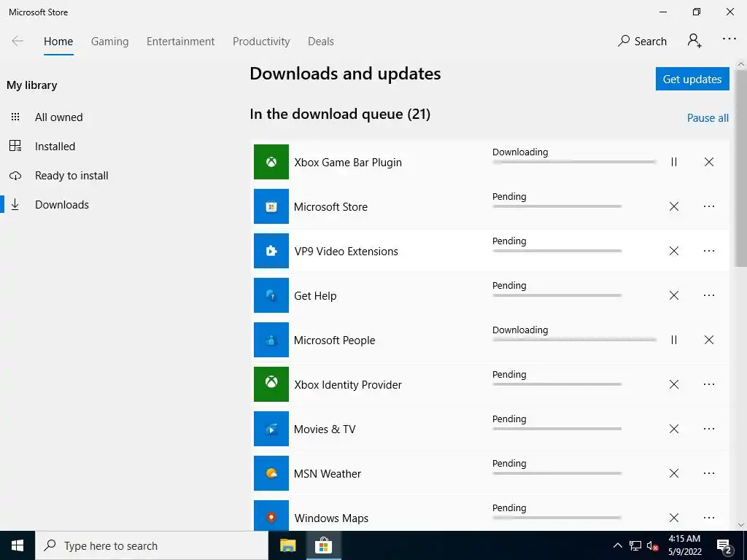747x560 pixels.
Task: Open more options for VP9 Video Extensions
Action: click(x=709, y=251)
